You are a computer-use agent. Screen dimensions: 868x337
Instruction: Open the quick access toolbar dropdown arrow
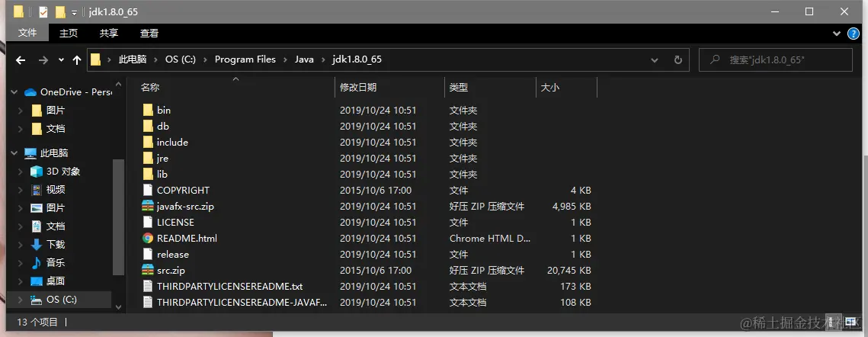(74, 13)
